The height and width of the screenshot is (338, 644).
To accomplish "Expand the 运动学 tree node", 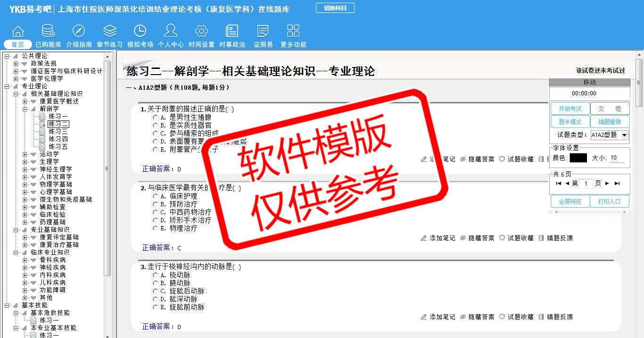I will click(25, 154).
